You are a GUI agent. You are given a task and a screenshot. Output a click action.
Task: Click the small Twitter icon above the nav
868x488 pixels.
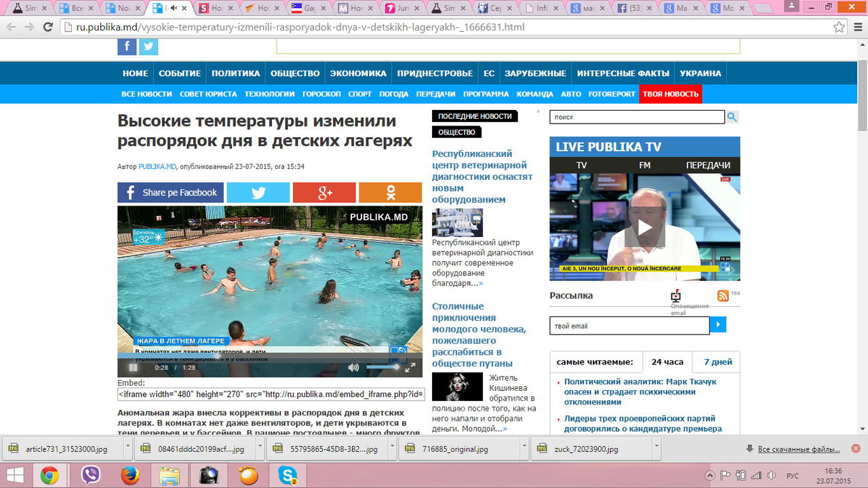[x=149, y=46]
